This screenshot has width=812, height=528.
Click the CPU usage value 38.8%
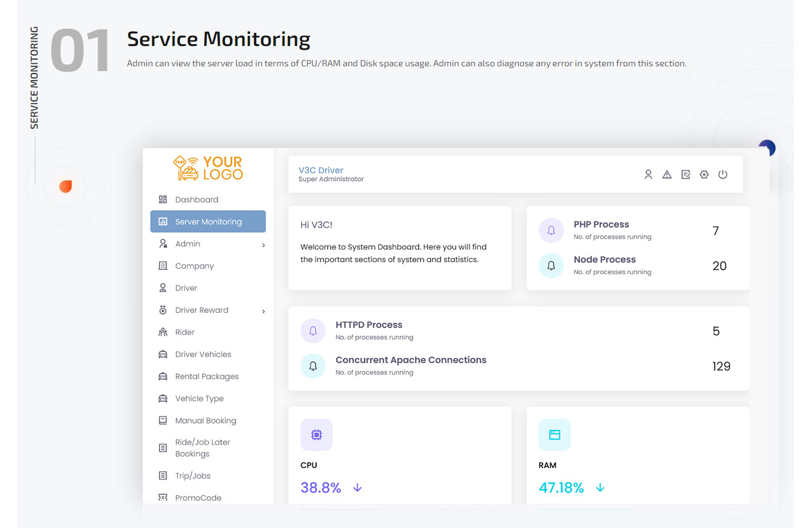(x=321, y=488)
